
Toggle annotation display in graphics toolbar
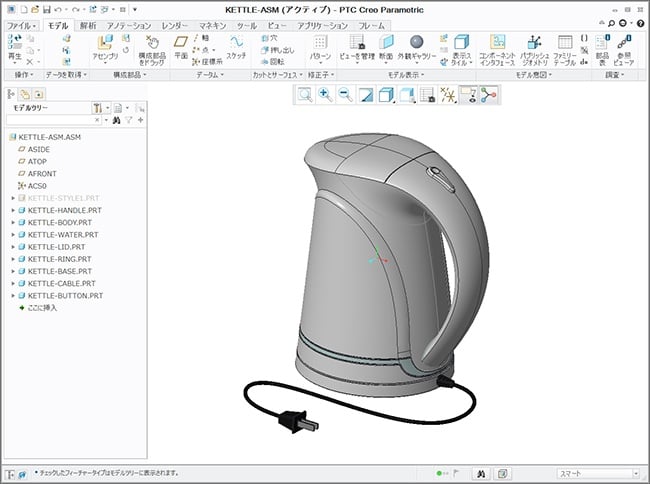468,94
